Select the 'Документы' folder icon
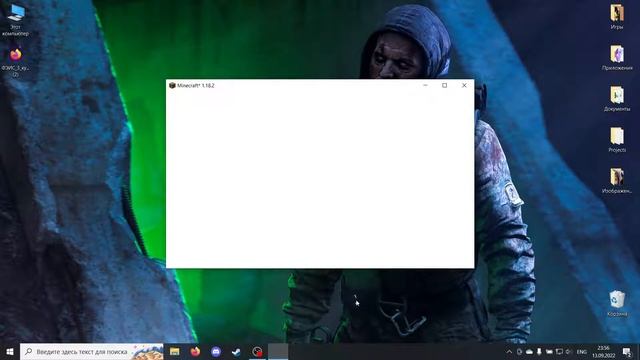640x360 pixels. [x=617, y=99]
